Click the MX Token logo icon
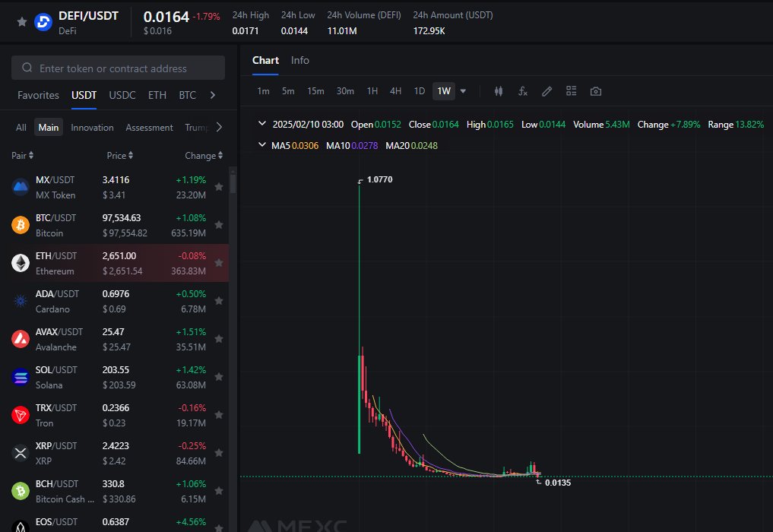 (x=21, y=187)
